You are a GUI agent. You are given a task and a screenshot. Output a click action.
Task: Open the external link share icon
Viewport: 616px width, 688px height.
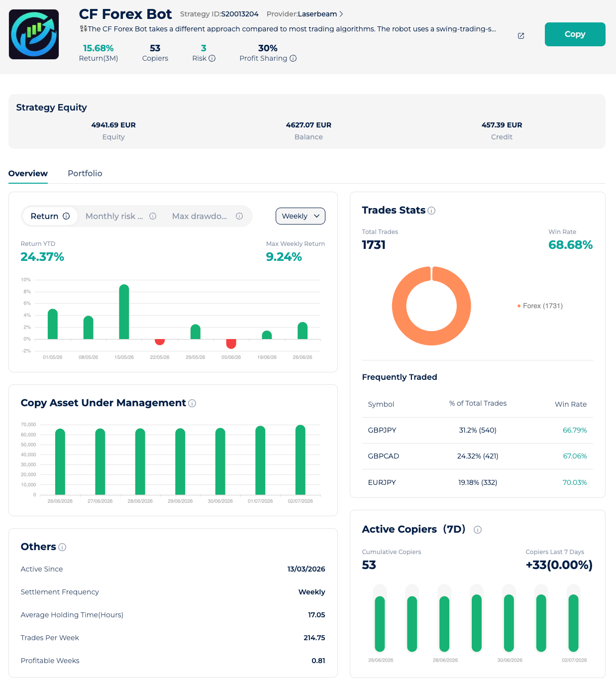pos(521,36)
